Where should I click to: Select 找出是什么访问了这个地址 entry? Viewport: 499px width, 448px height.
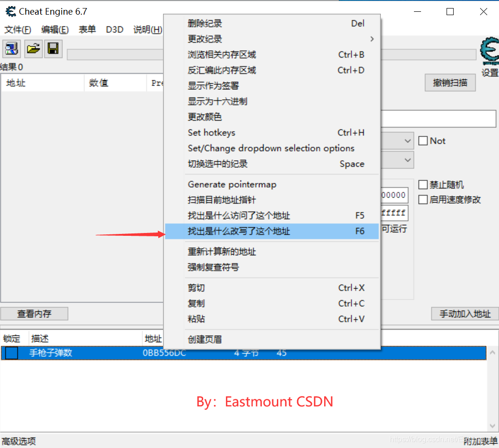[272, 215]
